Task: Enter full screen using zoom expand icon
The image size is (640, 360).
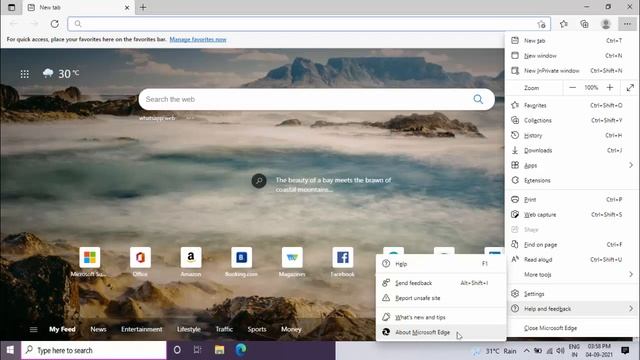Action: [630, 88]
